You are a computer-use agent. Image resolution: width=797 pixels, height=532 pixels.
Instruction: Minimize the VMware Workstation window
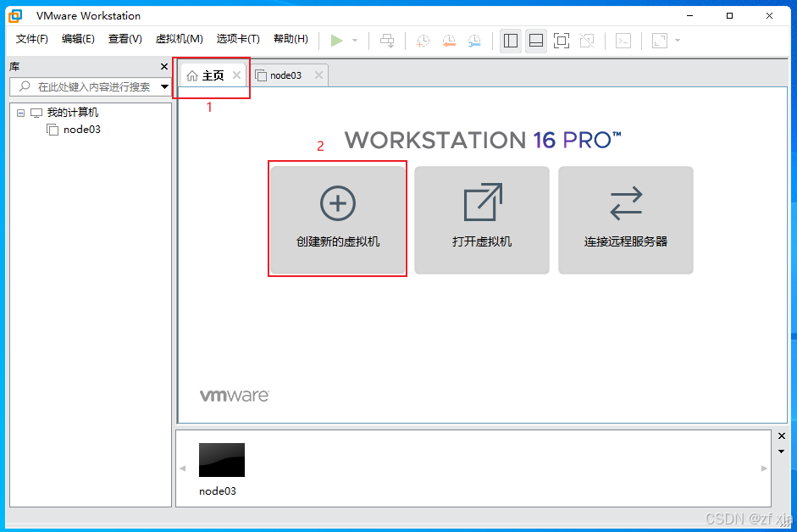point(689,16)
